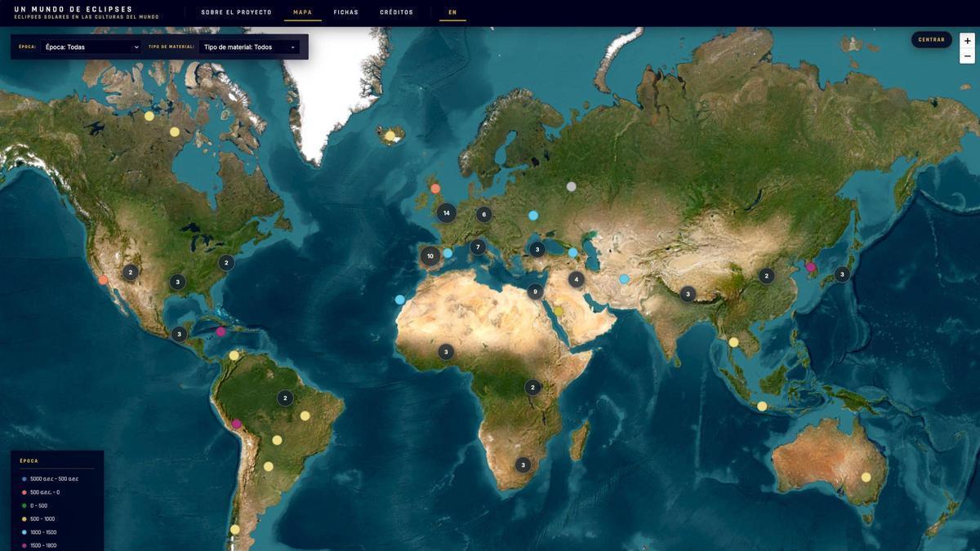Open the cluster of 3 near the Black Sea

(x=537, y=250)
